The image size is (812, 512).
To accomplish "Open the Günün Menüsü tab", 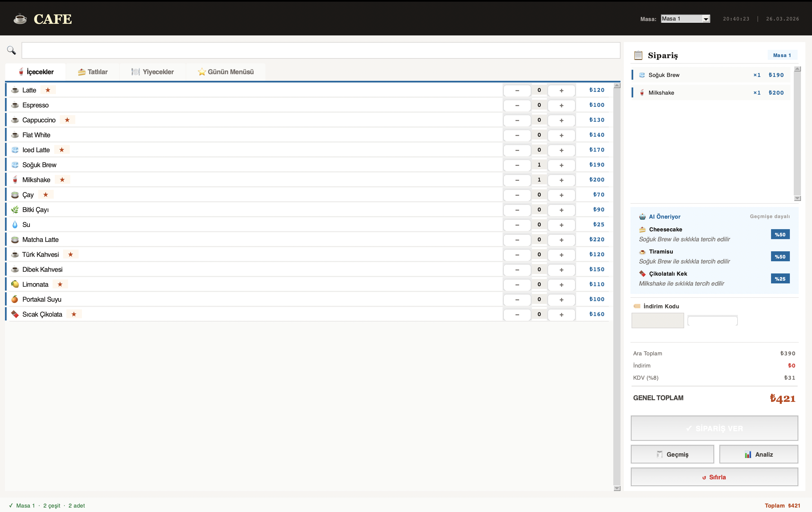I will click(226, 72).
